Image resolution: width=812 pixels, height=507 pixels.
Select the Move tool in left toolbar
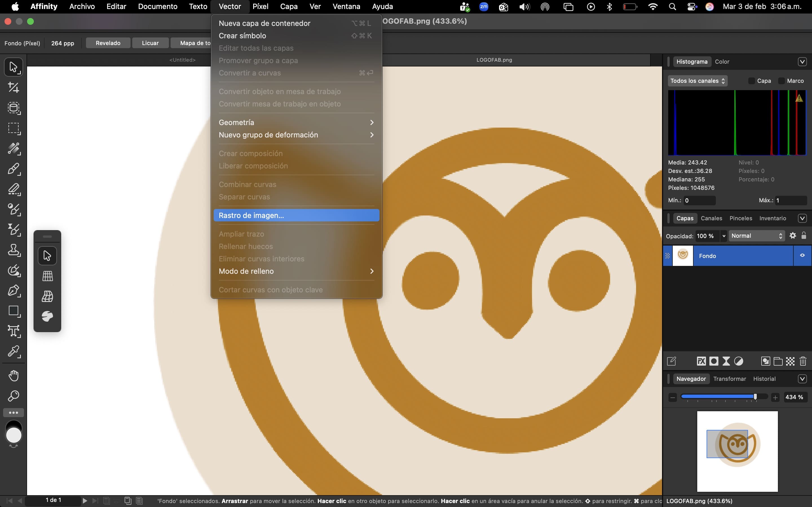14,67
